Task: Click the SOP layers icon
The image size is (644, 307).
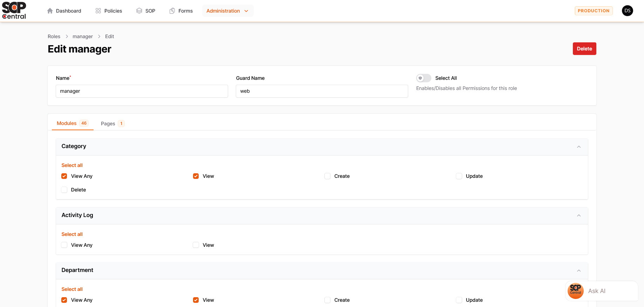Action: (x=139, y=11)
